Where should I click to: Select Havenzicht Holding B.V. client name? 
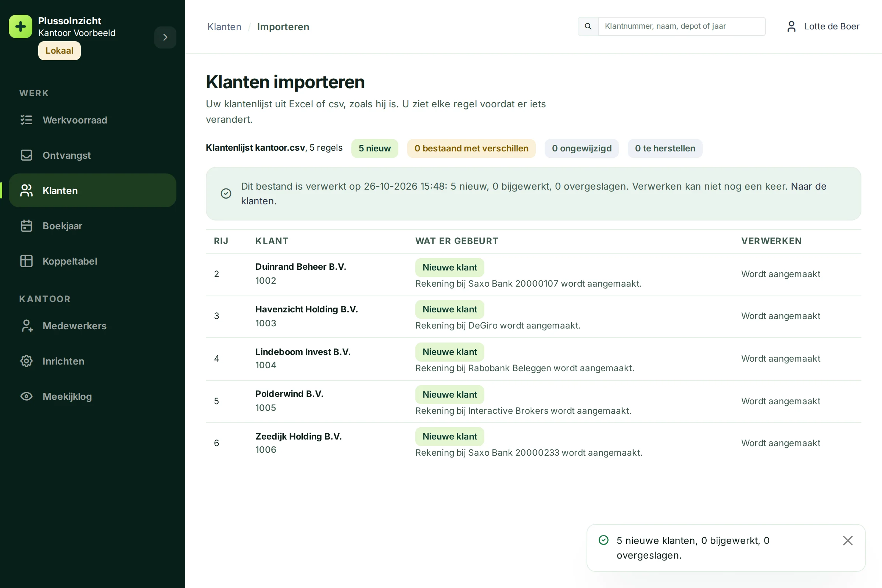(x=307, y=309)
